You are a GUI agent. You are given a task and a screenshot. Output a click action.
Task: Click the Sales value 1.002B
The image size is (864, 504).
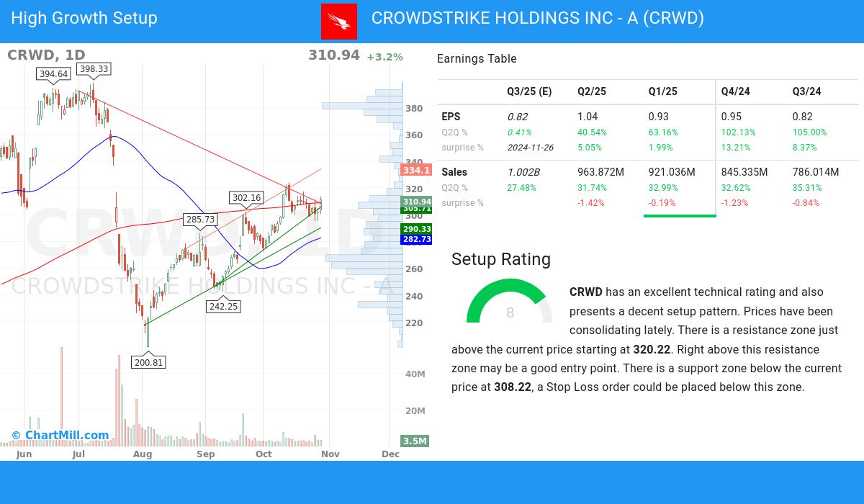pyautogui.click(x=523, y=172)
